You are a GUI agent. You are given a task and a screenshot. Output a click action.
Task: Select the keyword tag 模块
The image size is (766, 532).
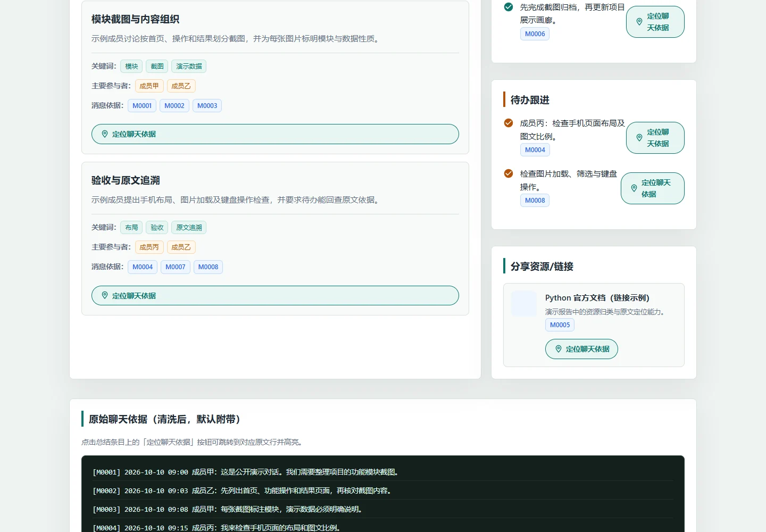point(131,66)
